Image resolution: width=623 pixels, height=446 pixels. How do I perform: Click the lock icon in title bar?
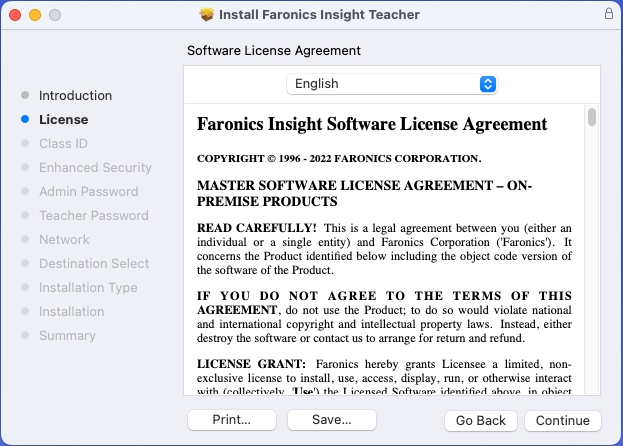(x=609, y=14)
